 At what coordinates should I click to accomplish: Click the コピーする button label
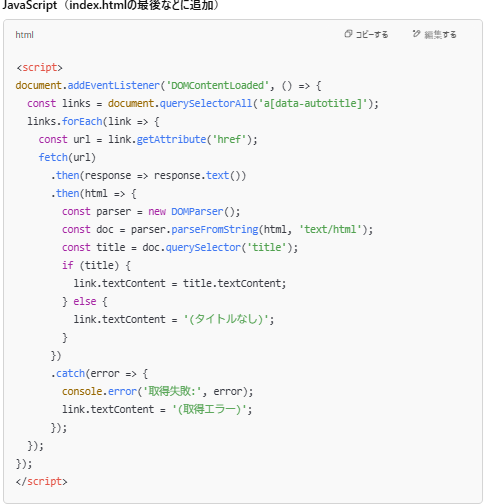372,35
